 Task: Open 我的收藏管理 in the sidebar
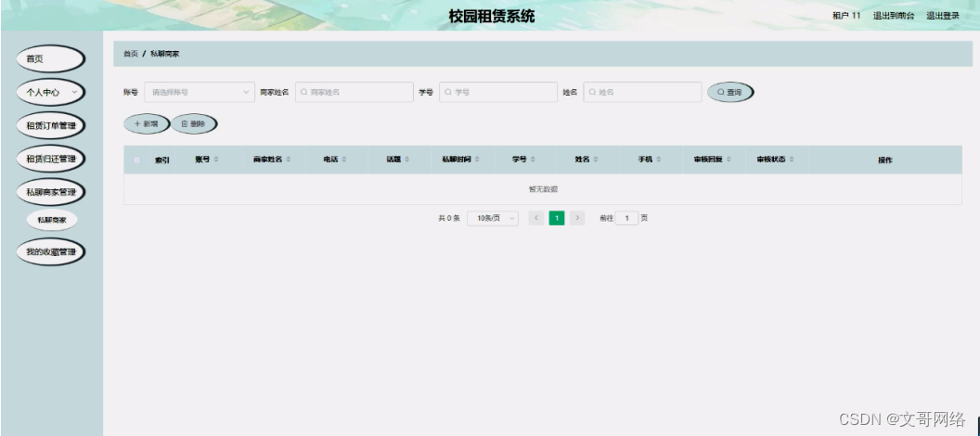(x=51, y=251)
